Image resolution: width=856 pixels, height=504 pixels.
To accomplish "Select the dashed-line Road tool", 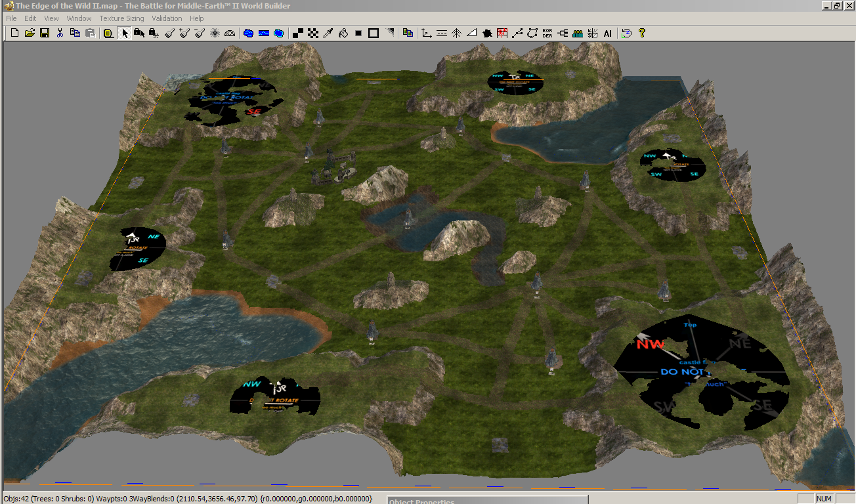I will point(442,33).
